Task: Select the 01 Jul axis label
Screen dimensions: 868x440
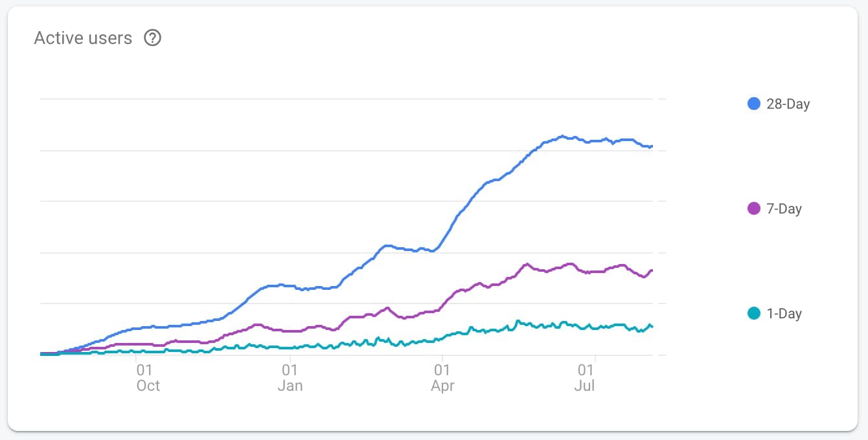Action: click(585, 378)
